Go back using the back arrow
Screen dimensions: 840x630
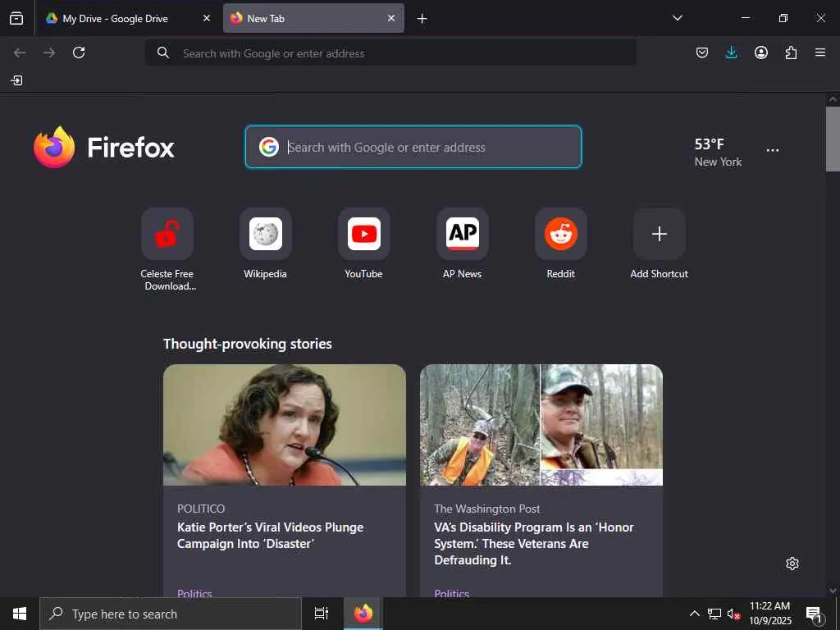tap(20, 52)
